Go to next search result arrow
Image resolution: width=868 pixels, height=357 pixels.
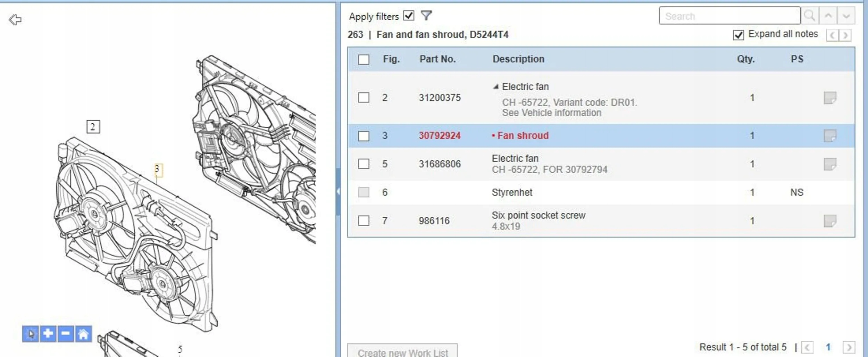846,16
